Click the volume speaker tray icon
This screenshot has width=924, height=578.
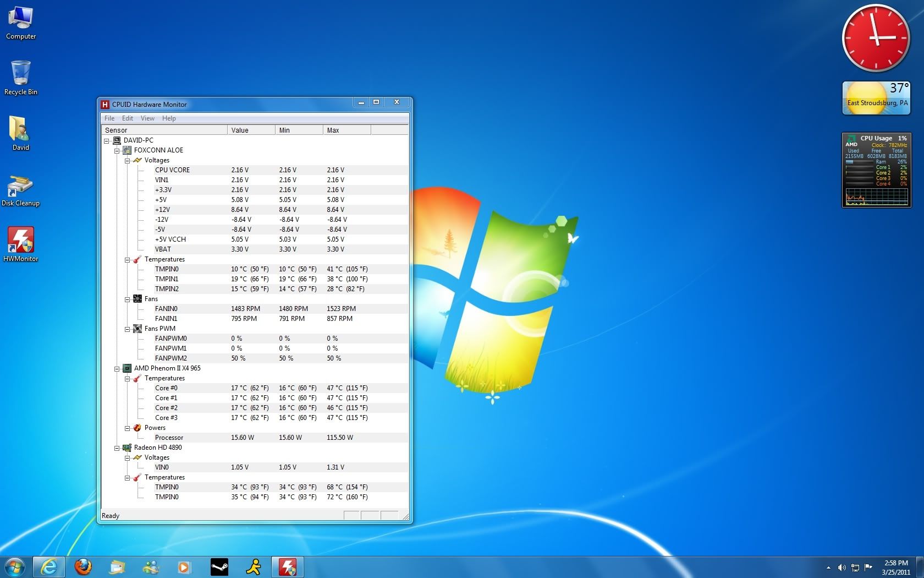[842, 567]
